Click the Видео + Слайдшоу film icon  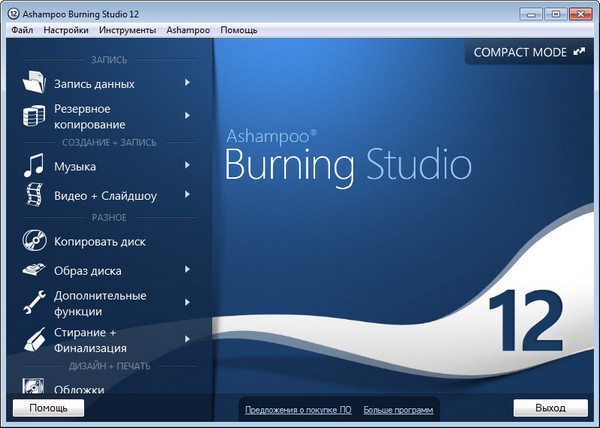[x=33, y=195]
